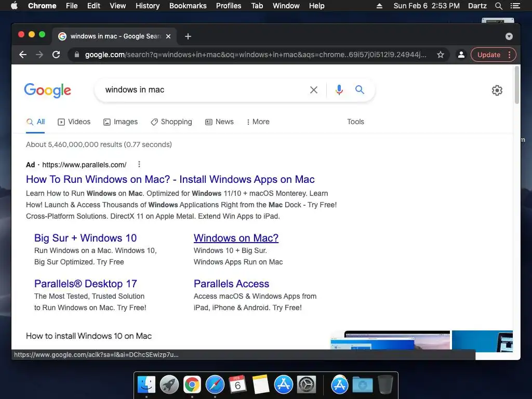Bookmark this page with the star icon

(441, 55)
